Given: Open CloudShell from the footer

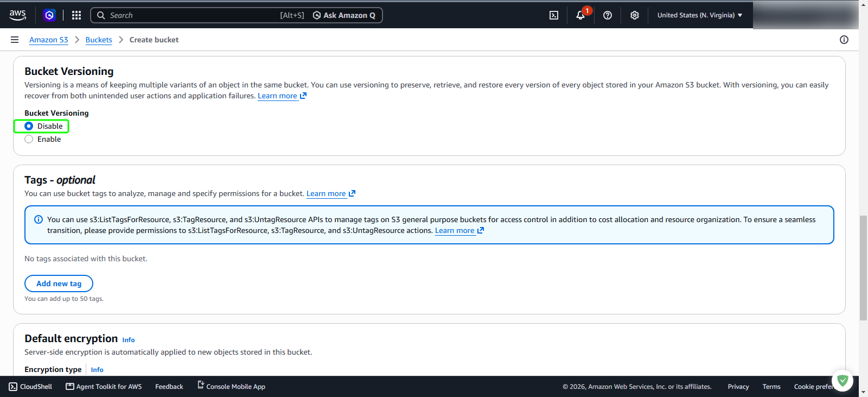Looking at the screenshot, I should (x=30, y=387).
